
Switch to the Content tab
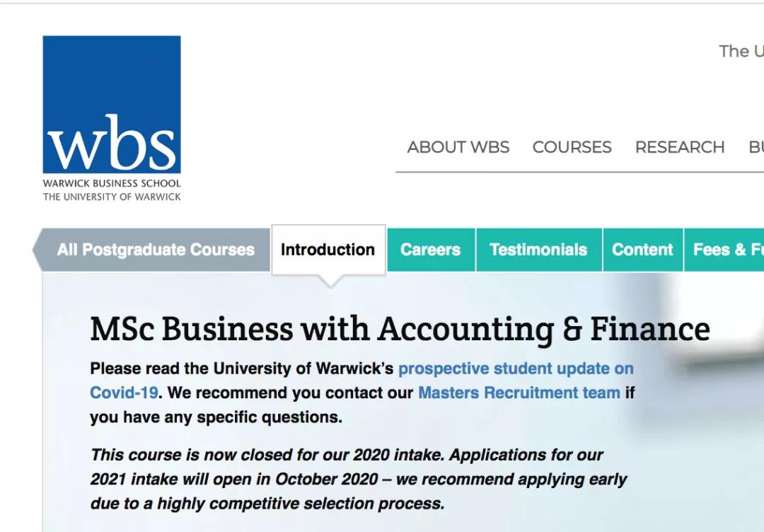(642, 250)
